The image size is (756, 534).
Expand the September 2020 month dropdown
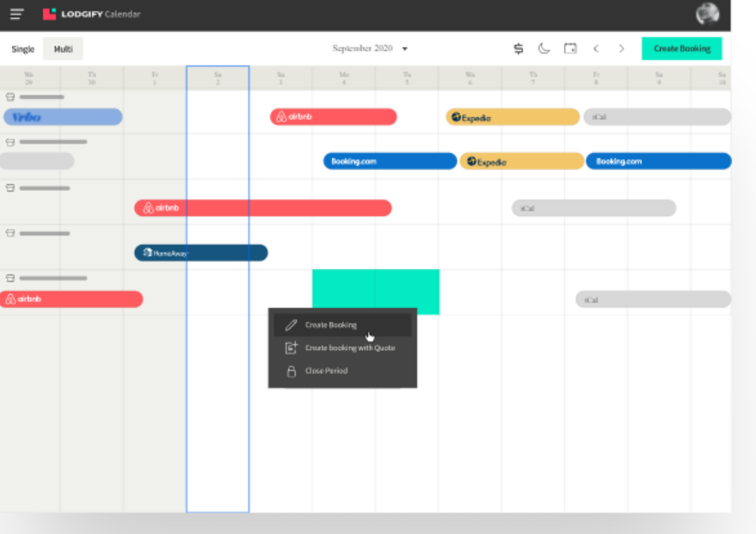click(405, 49)
